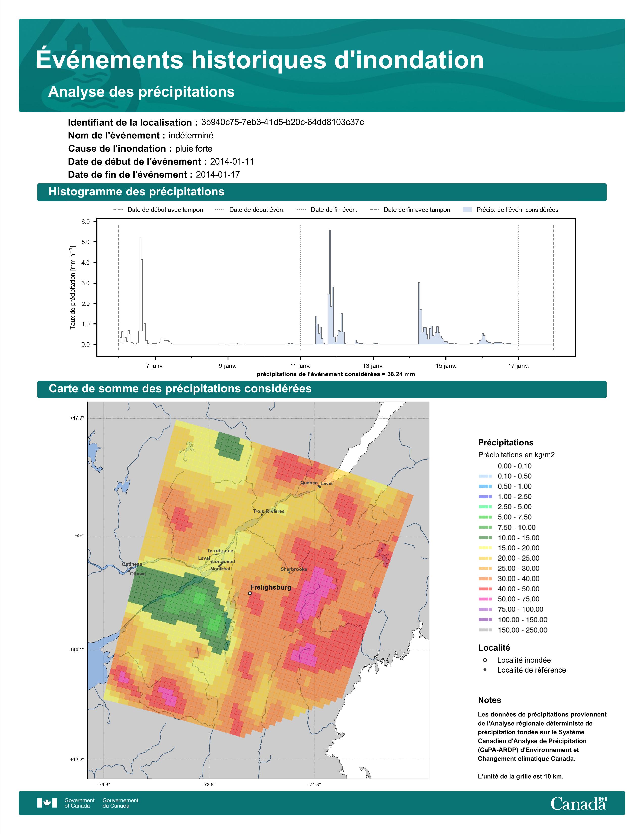Click the precipitation peak near 14 janv.
Screen dimensions: 644x834
(419, 313)
